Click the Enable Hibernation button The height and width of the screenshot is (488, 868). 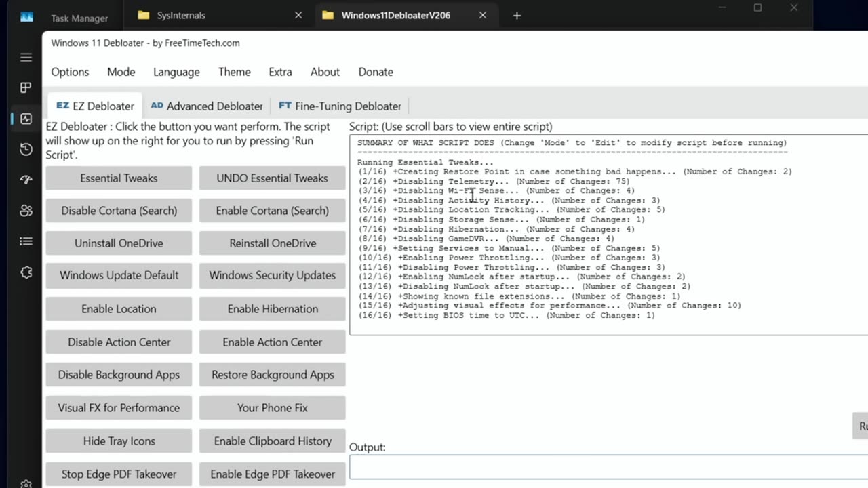(x=273, y=309)
